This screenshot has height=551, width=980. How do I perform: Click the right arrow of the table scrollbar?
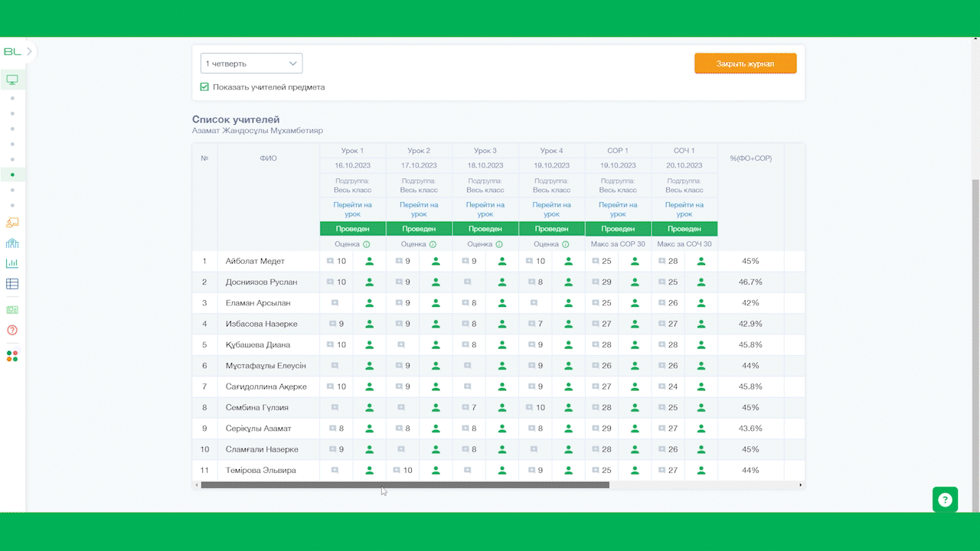pyautogui.click(x=801, y=485)
